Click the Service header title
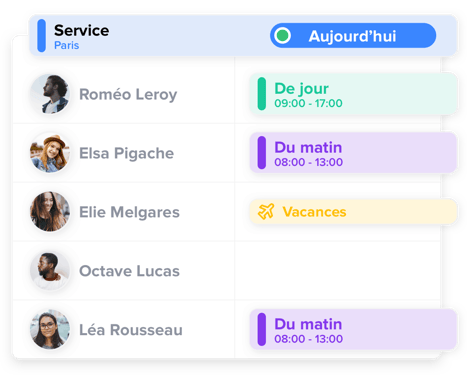 tap(81, 31)
